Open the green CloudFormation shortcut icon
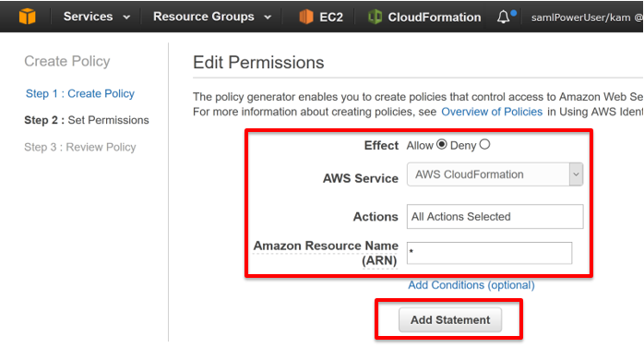Image resolution: width=644 pixels, height=360 pixels. click(x=375, y=17)
